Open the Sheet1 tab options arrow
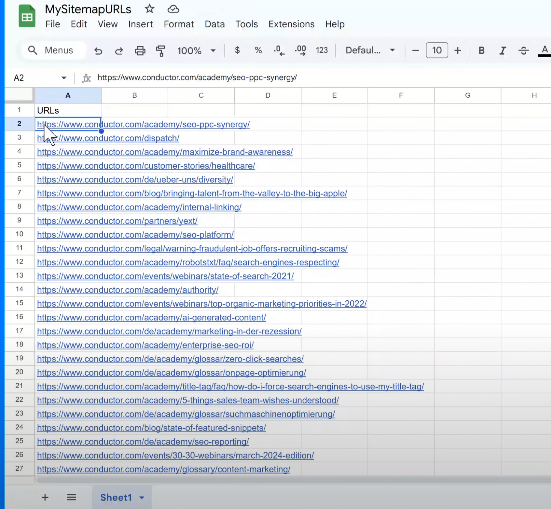Viewport: 551px width, 509px height. coord(142,497)
